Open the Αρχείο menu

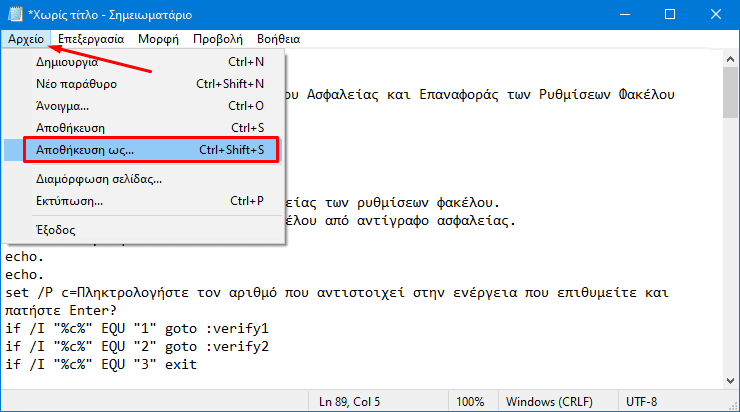pyautogui.click(x=26, y=39)
